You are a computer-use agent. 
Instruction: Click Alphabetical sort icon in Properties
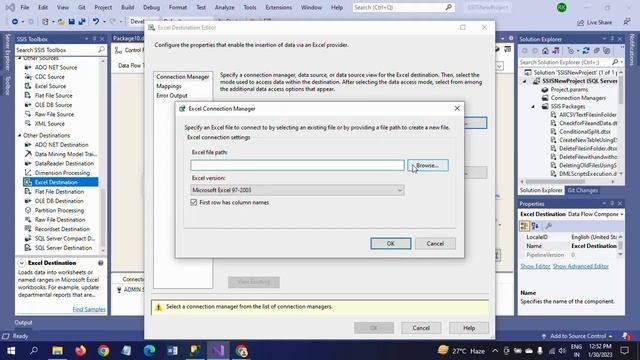pyautogui.click(x=535, y=226)
